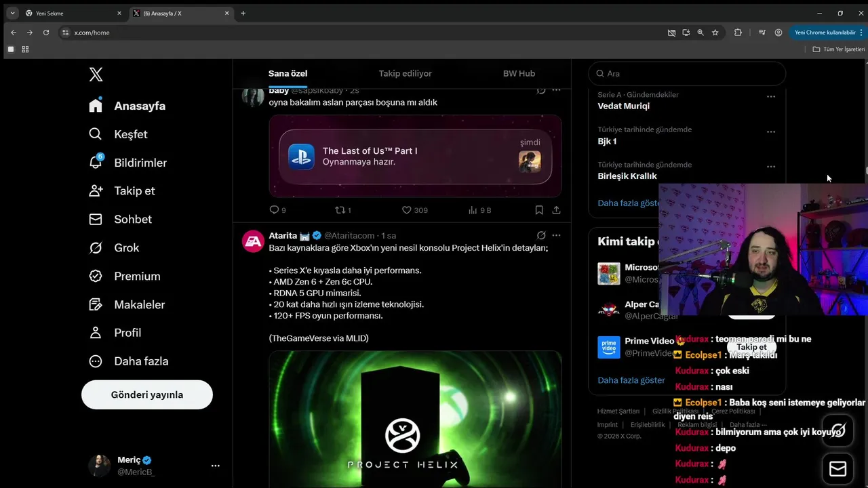Screen dimensions: 868x488
Task: Share the baby post
Action: [x=556, y=210]
